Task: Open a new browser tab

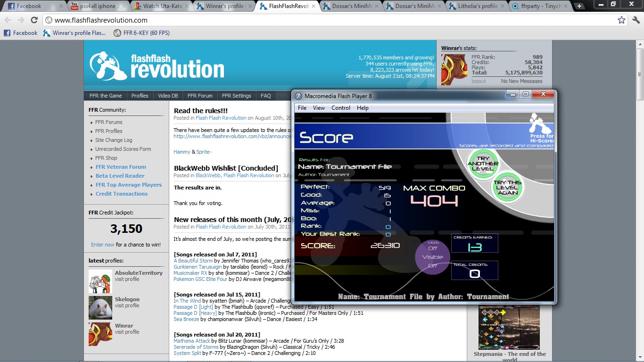Action: (x=579, y=6)
